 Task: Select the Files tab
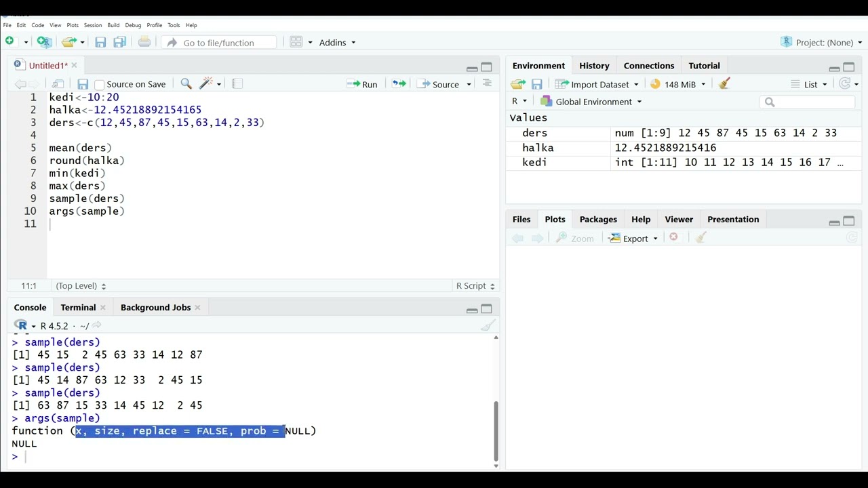[521, 220]
